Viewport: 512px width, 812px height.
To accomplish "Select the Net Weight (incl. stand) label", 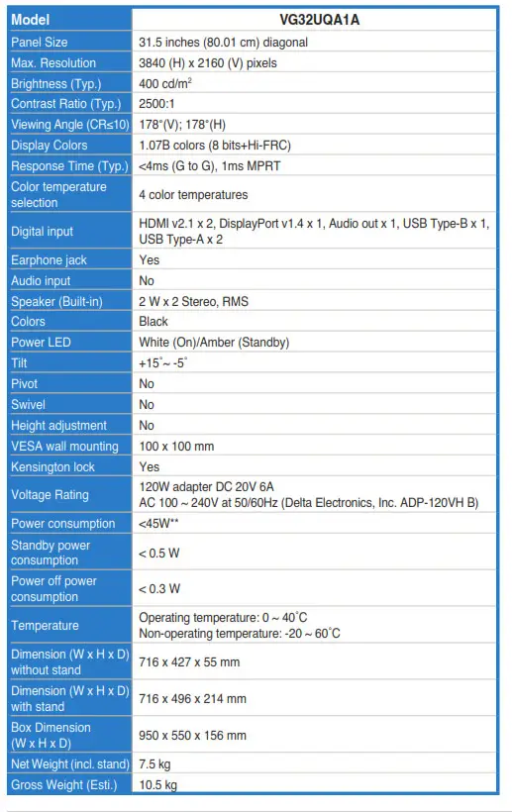I will pos(70,764).
